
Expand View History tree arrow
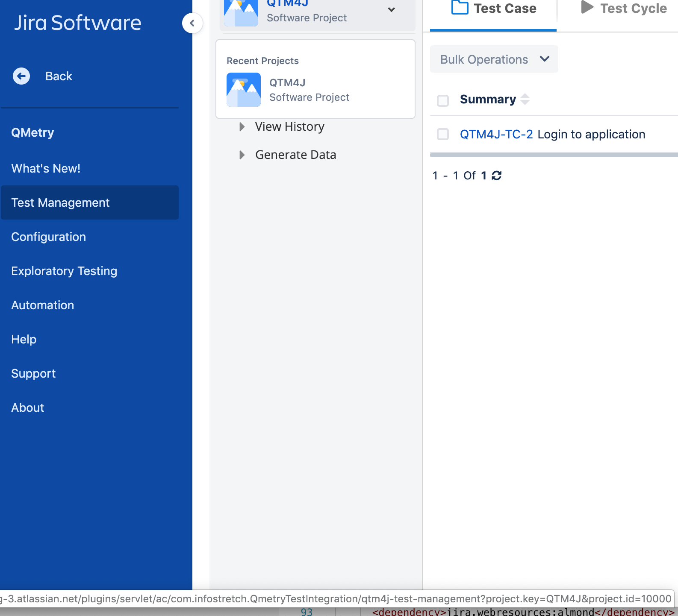[242, 127]
